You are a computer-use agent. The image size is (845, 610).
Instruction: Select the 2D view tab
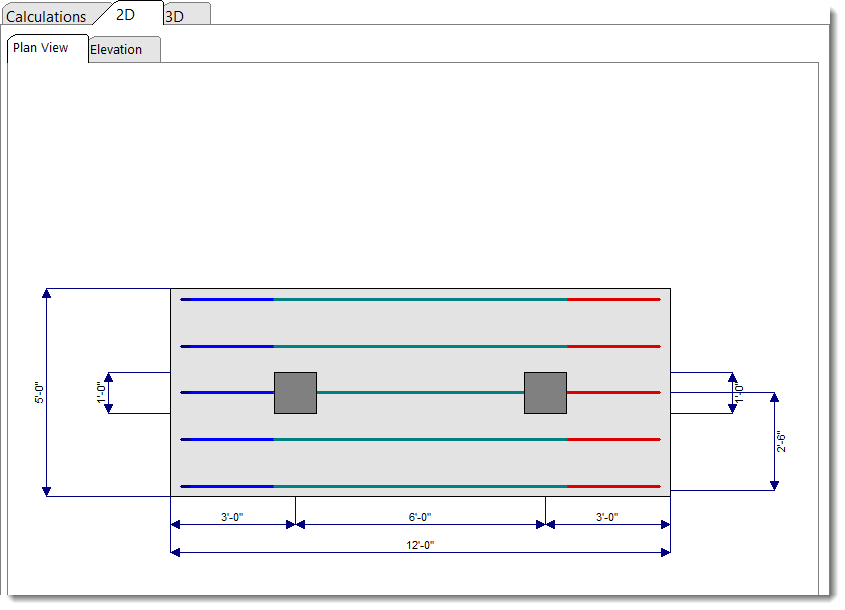[x=126, y=15]
